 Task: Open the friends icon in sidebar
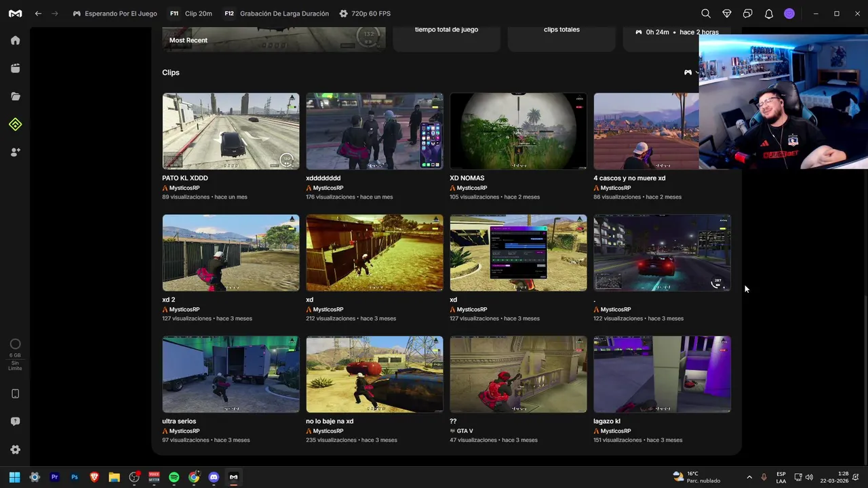tap(15, 152)
